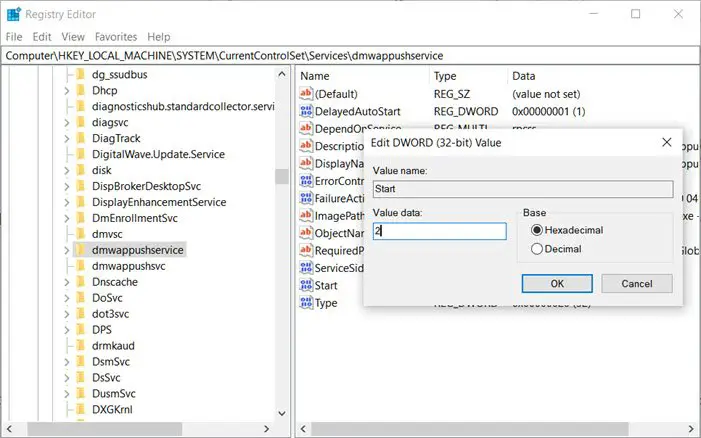Click the folder icon beside dmvsc
Image resolution: width=701 pixels, height=438 pixels.
[80, 234]
